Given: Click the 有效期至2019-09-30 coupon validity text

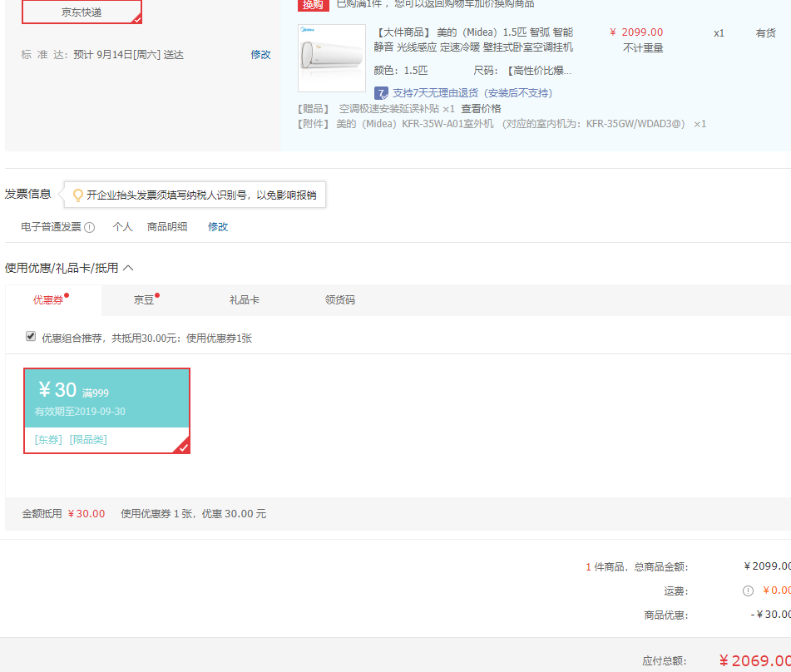Looking at the screenshot, I should [80, 412].
